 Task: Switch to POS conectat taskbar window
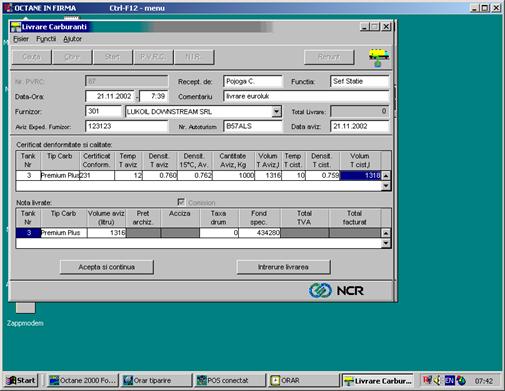[x=229, y=380]
